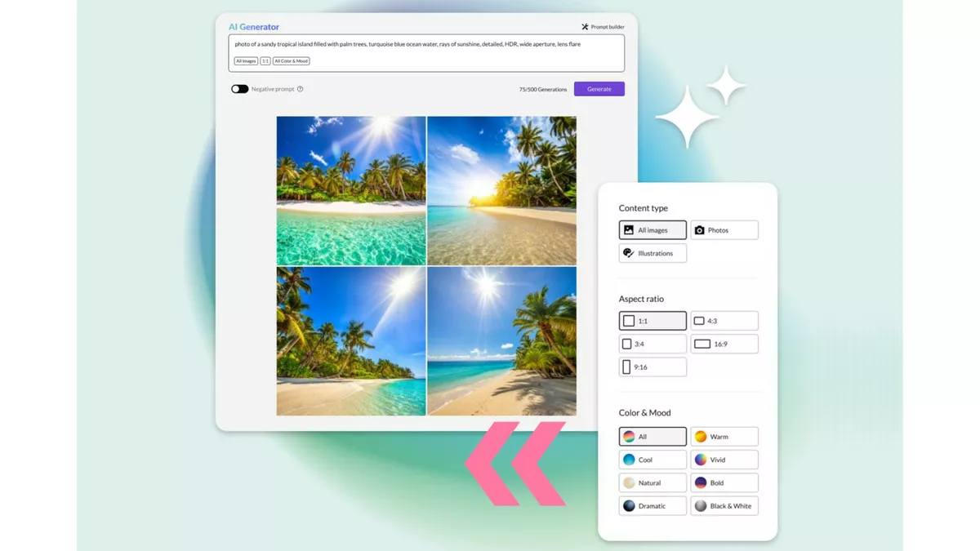
Task: Open the Prompt builder tool
Action: (603, 26)
